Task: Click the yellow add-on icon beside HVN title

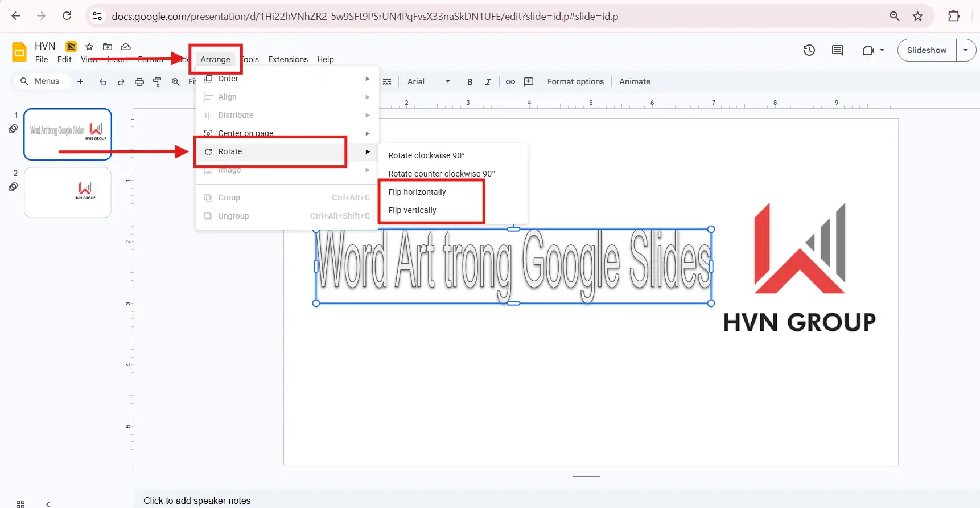Action: tap(71, 47)
